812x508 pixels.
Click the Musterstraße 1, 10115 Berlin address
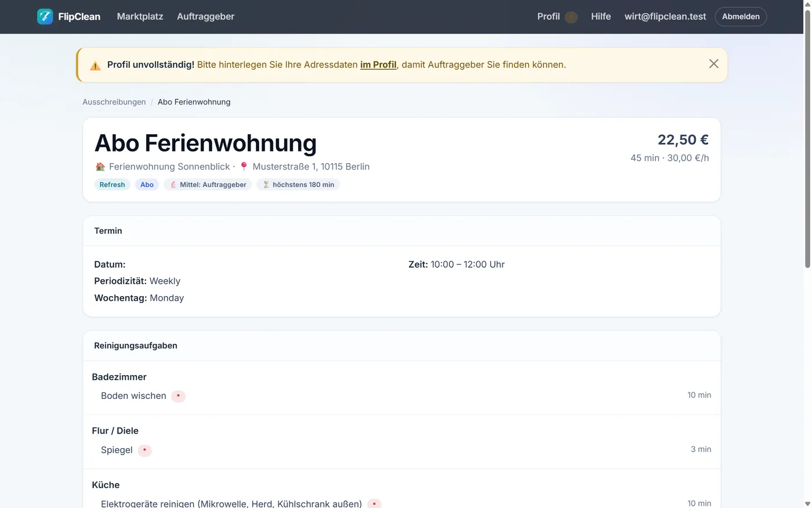coord(311,167)
